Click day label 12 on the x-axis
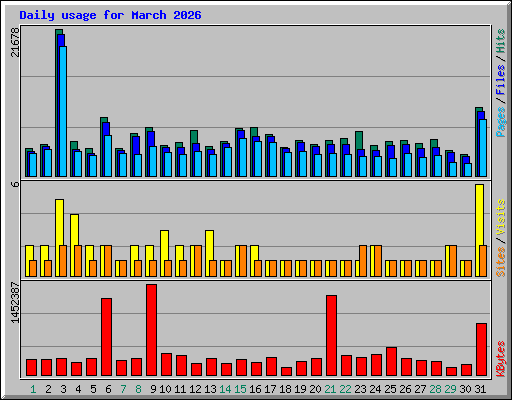Viewport: 512px width, 400px height. tap(195, 389)
